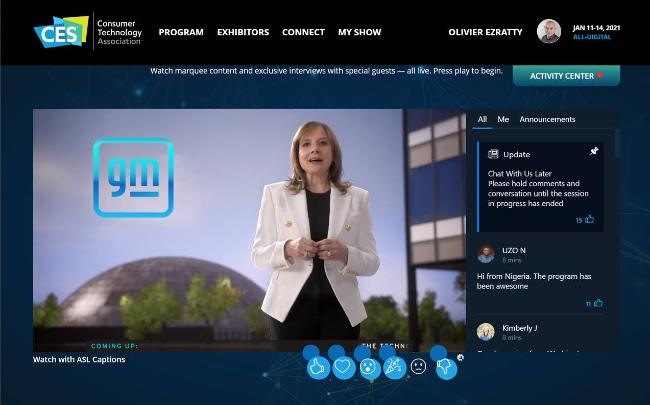
Task: Like UZO N's comment
Action: click(598, 303)
